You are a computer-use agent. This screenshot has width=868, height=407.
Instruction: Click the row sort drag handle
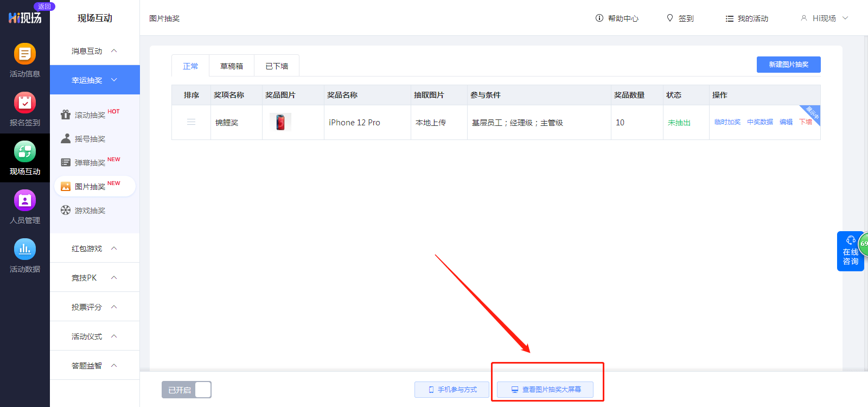pyautogui.click(x=191, y=122)
